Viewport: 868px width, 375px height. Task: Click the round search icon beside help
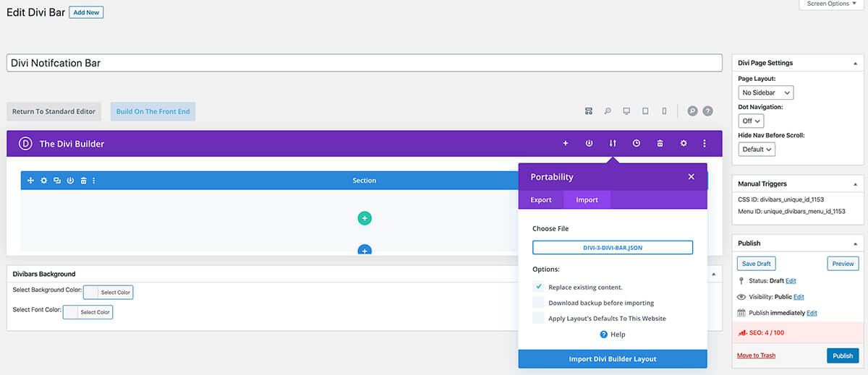tap(692, 111)
